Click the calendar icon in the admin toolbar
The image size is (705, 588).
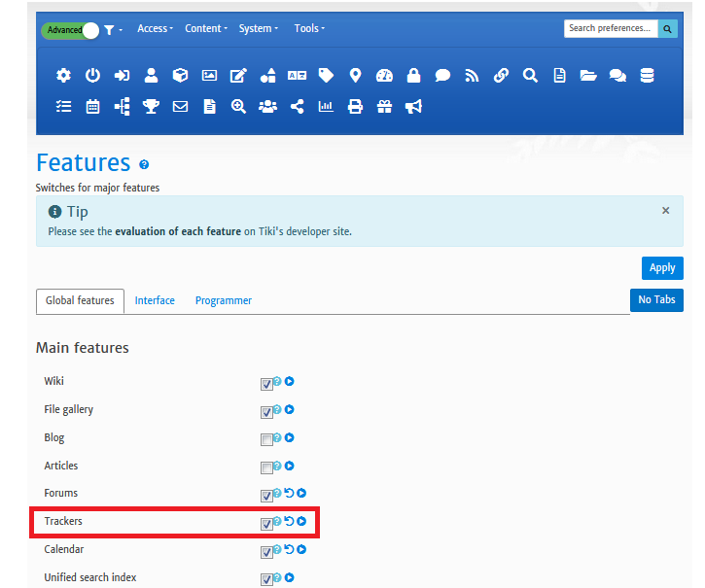pos(92,107)
